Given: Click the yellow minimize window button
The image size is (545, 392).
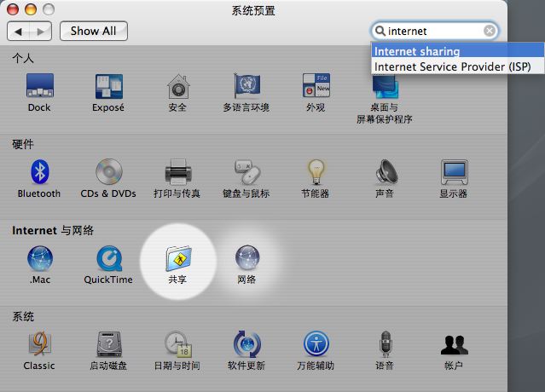Looking at the screenshot, I should point(31,9).
